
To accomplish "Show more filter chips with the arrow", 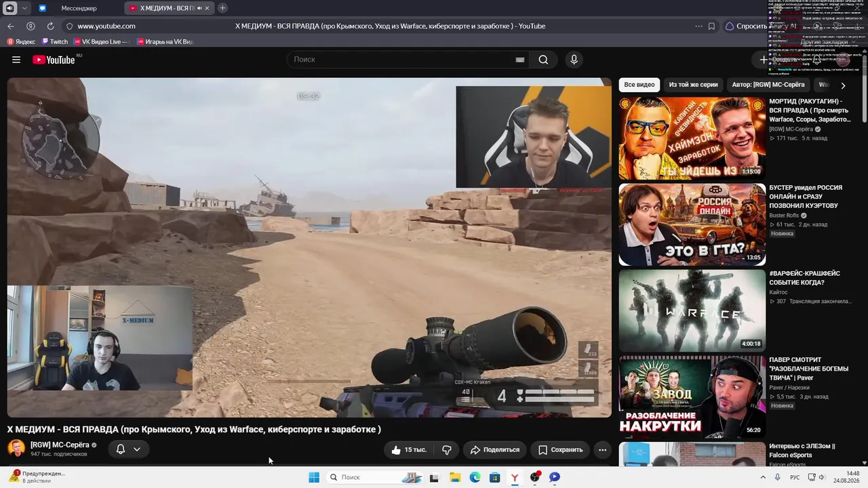I will coord(843,85).
